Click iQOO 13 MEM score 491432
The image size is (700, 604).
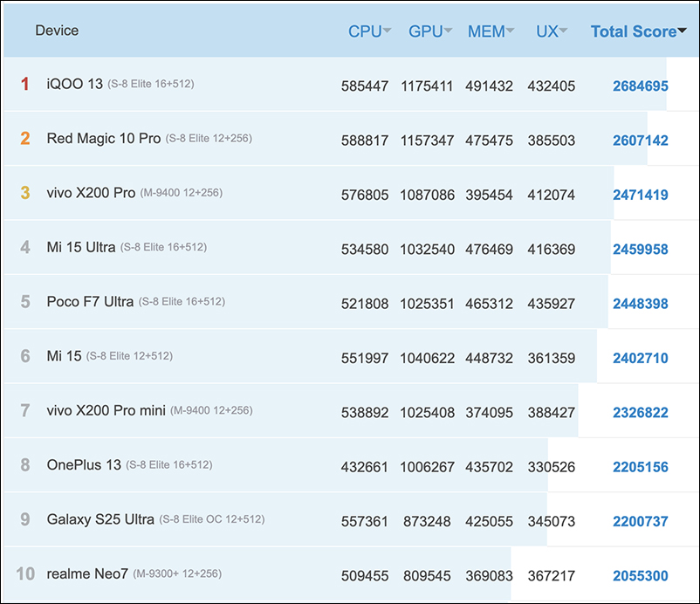[x=489, y=86]
